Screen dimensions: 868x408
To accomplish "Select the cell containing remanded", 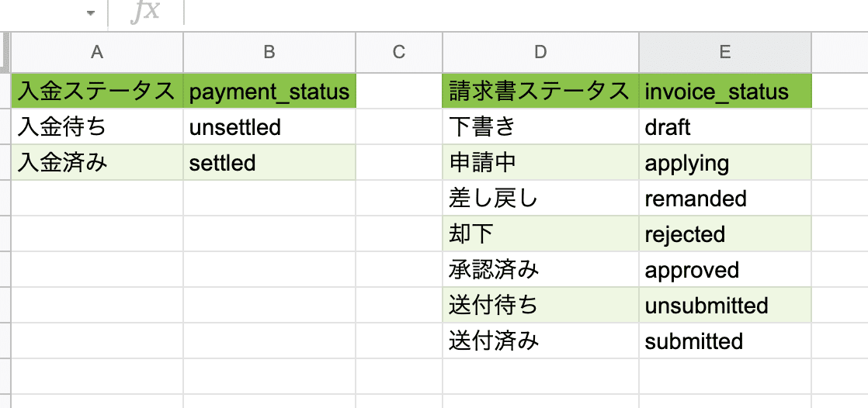I will click(725, 198).
